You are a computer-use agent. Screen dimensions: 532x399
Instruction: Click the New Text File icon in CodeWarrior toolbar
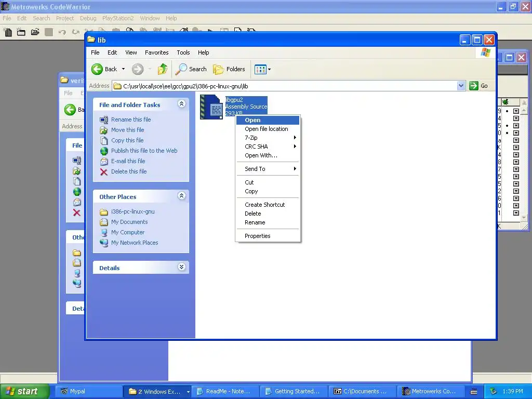7,32
